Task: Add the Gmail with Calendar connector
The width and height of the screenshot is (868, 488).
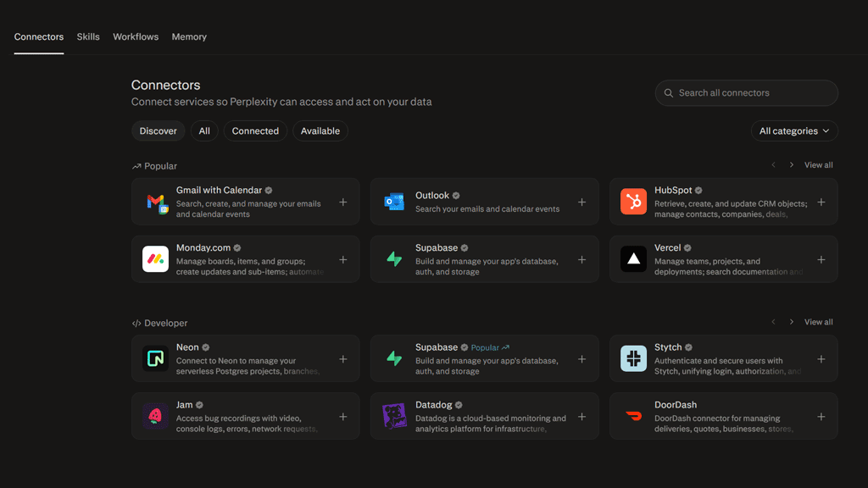Action: click(x=343, y=202)
